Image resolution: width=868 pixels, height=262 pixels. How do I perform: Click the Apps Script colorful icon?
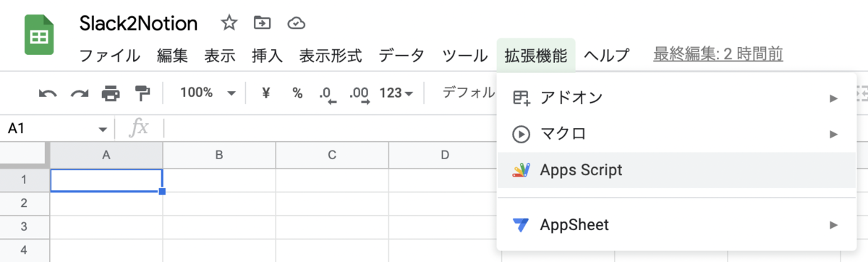point(521,170)
